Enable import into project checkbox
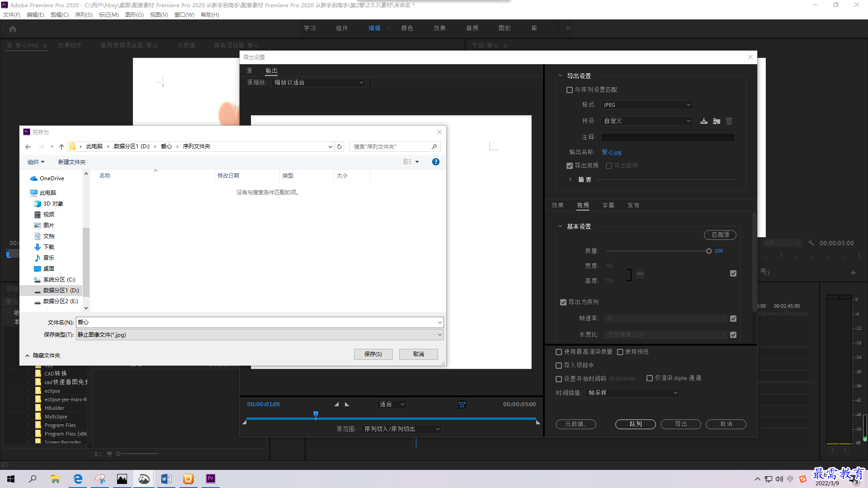 pos(559,366)
